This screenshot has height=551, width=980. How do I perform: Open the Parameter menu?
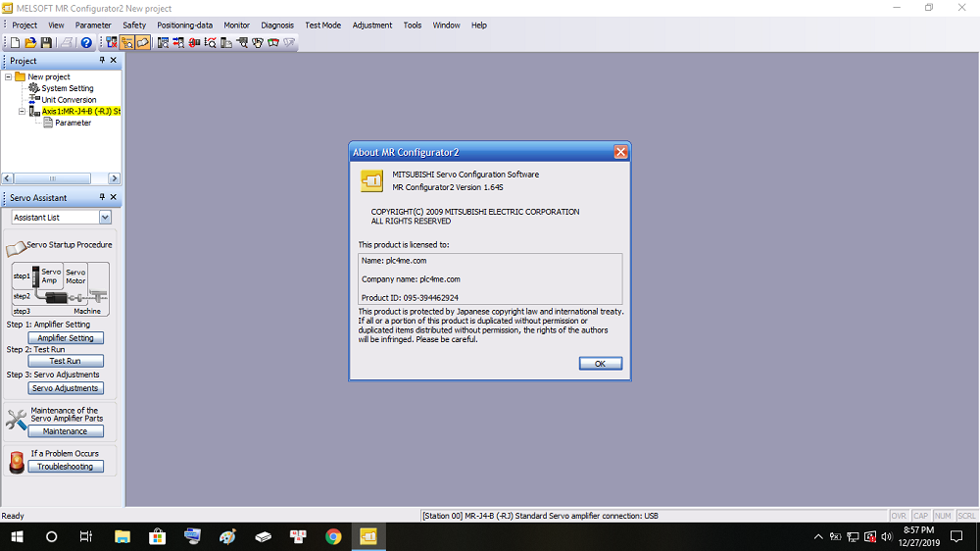[x=93, y=25]
